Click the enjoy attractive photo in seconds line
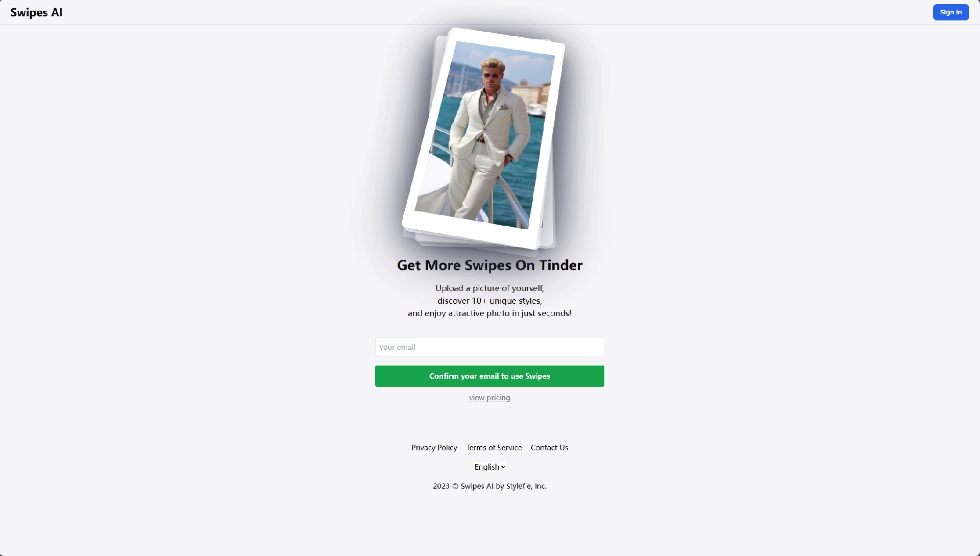The image size is (980, 556). [x=489, y=313]
